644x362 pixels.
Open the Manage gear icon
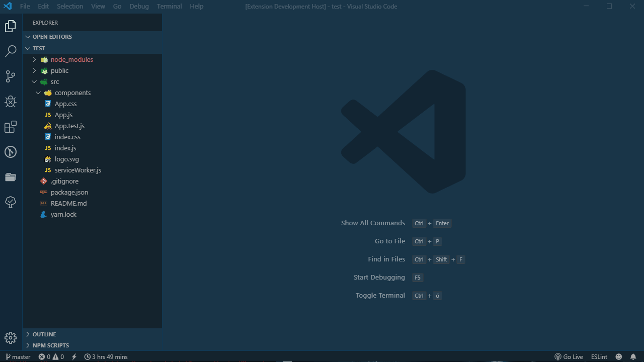[11, 338]
